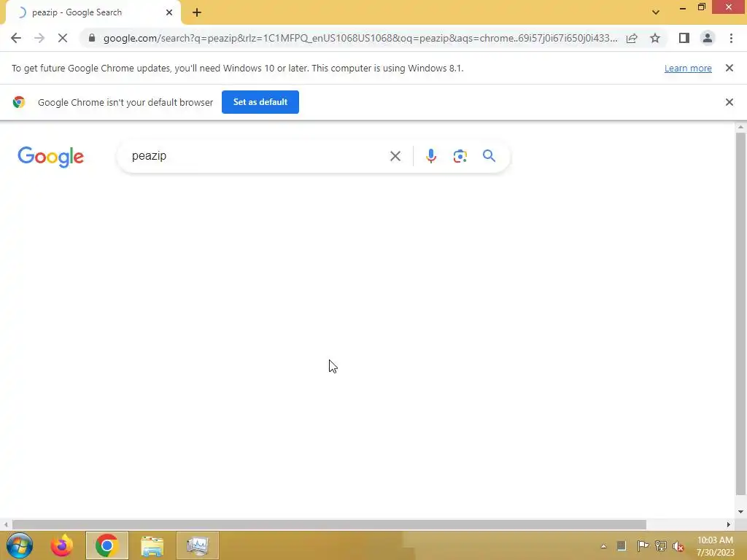Switch to Chrome on the taskbar
This screenshot has height=560, width=747.
tap(107, 545)
